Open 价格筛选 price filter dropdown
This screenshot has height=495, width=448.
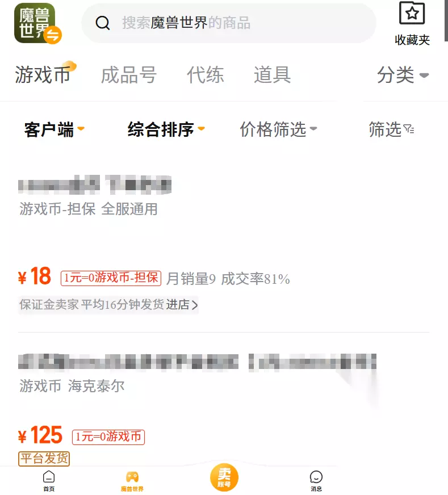[278, 129]
